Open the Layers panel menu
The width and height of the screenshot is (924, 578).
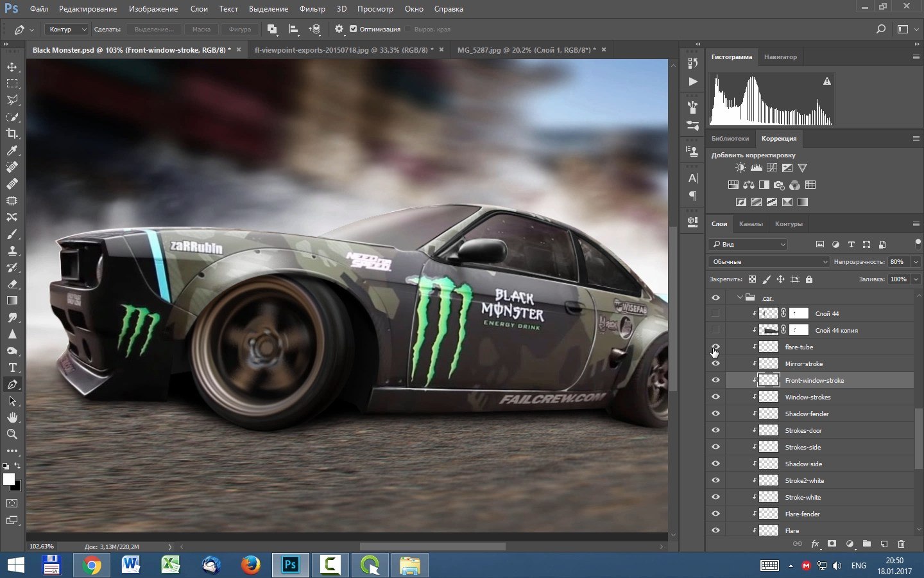click(x=916, y=223)
